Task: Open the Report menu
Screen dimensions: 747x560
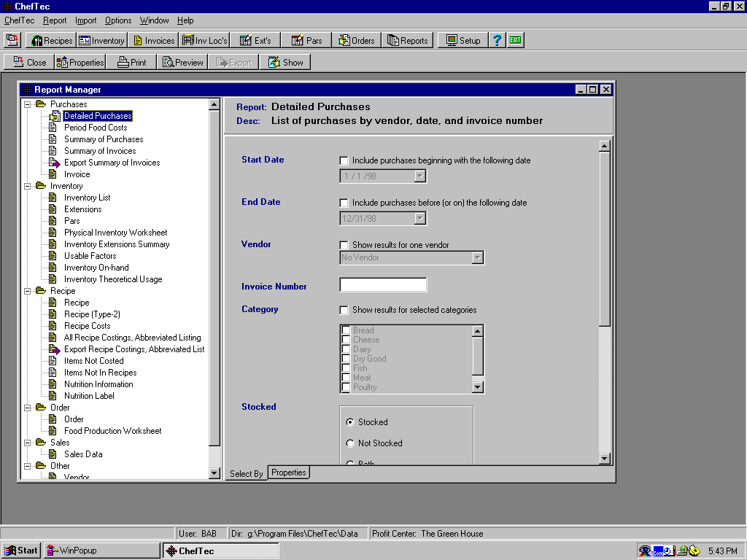Action: point(55,20)
